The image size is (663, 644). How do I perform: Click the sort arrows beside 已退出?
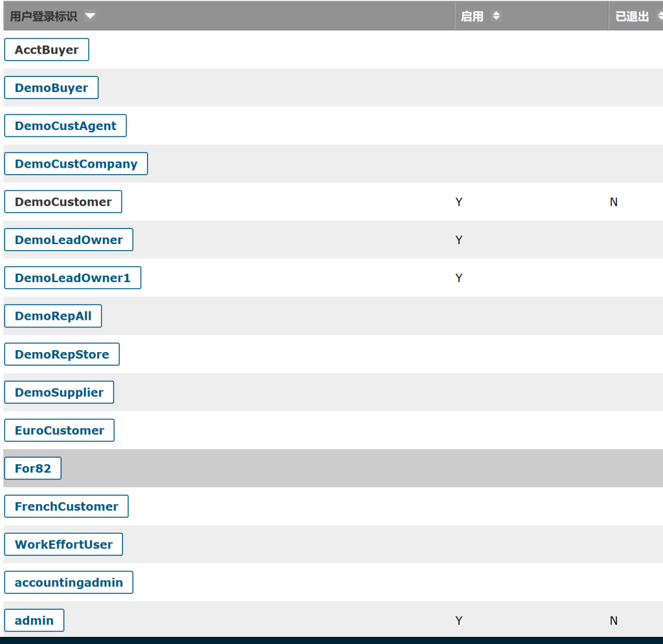click(x=660, y=16)
